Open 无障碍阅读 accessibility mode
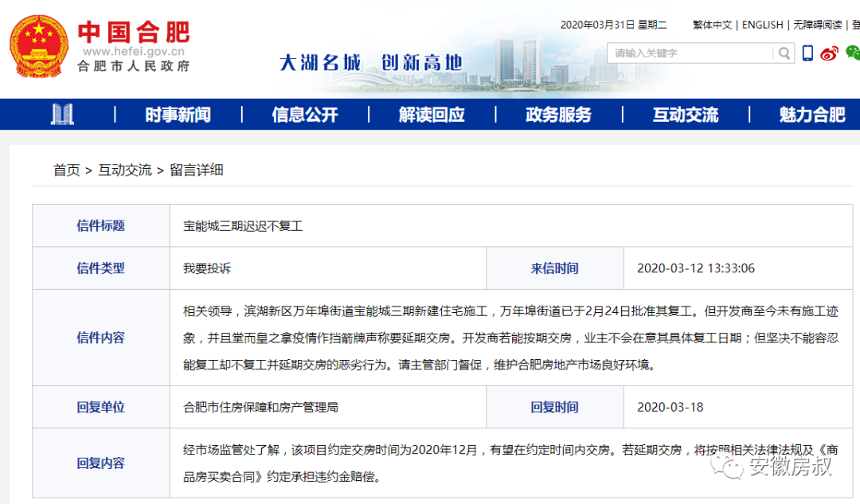The width and height of the screenshot is (860, 504). tap(817, 25)
